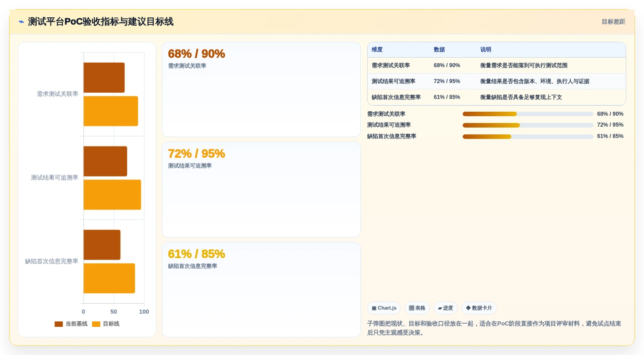
Task: Click the 缺陷首次信息完整率 progress bar
Action: 528,136
